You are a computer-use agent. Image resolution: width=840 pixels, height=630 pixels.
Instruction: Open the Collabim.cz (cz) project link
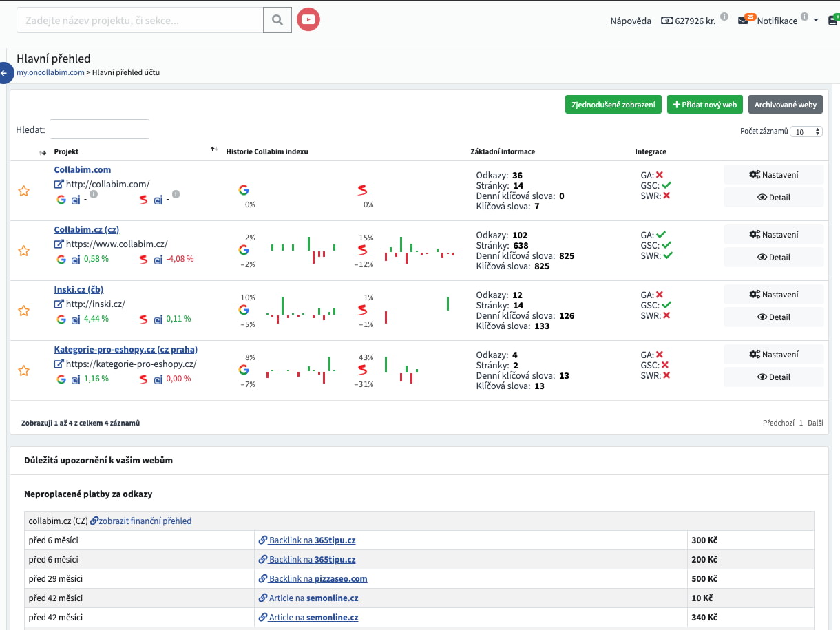(87, 229)
